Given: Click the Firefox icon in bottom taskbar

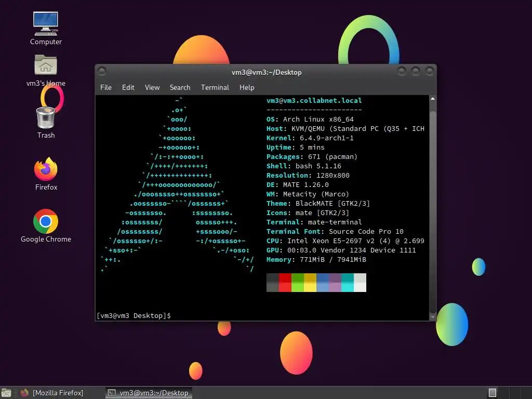Looking at the screenshot, I should (24, 393).
